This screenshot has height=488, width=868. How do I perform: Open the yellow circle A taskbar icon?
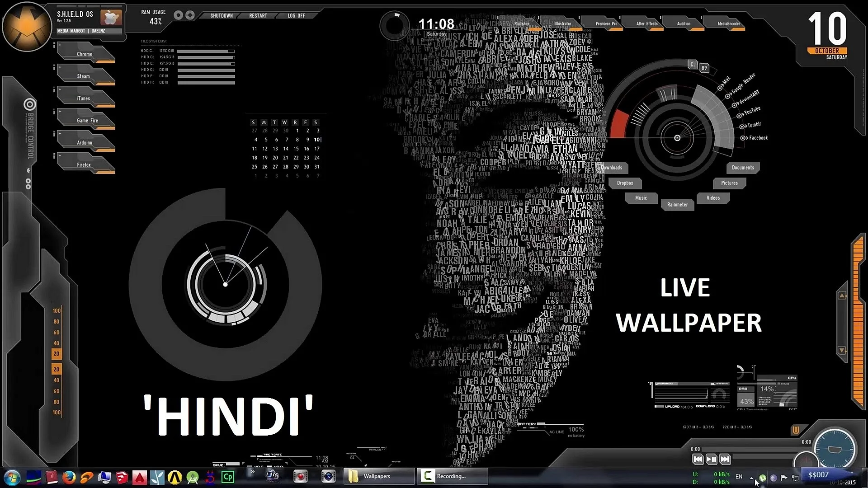(x=175, y=477)
